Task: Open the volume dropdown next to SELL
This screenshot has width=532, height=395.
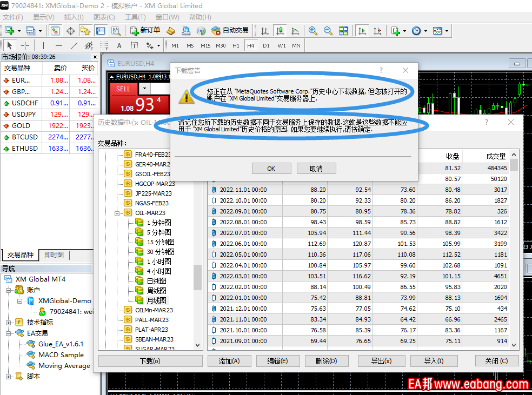Action: click(x=144, y=89)
